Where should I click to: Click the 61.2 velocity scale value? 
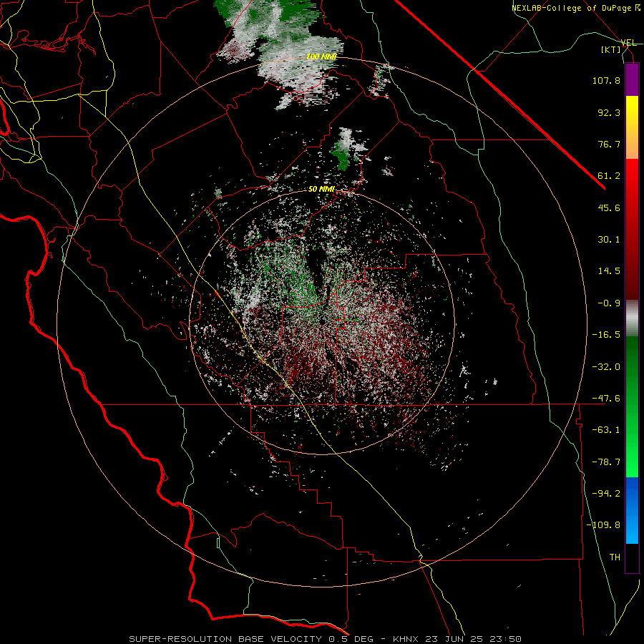pos(609,176)
